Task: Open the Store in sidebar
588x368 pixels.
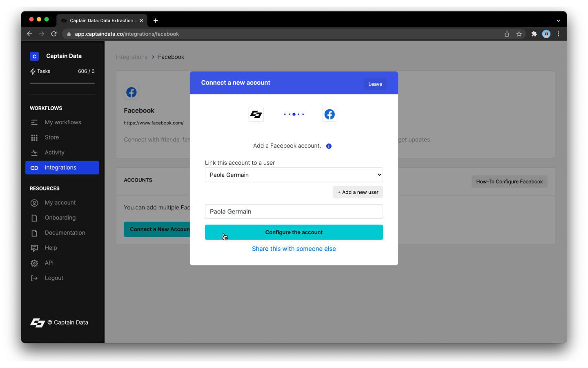Action: tap(62, 137)
